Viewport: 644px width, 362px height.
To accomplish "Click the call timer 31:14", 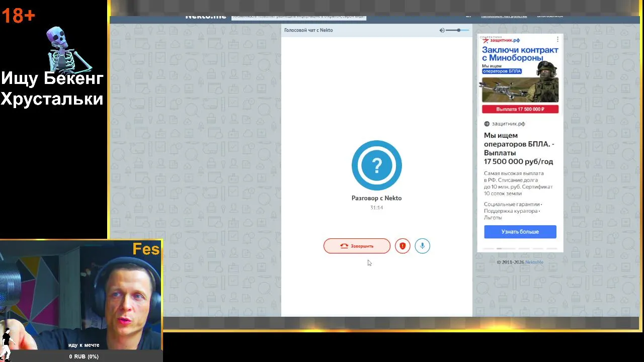I will [x=376, y=208].
